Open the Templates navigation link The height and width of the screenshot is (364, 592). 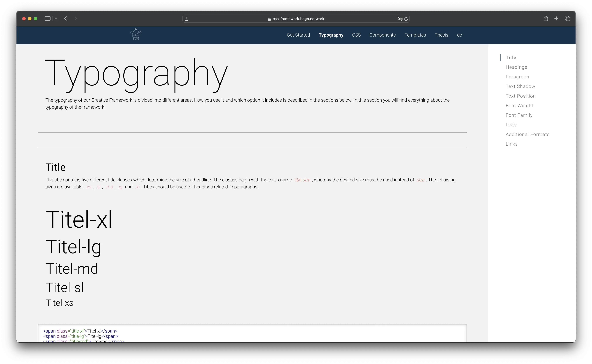[415, 35]
